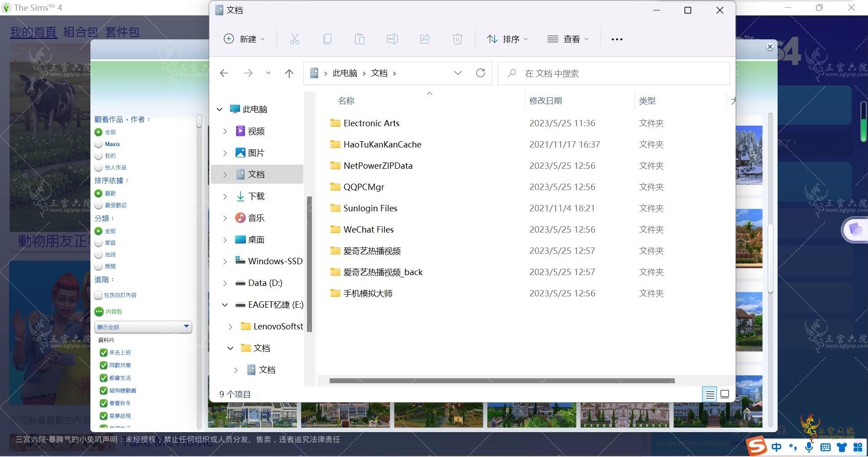
Task: Click the Rename icon in toolbar
Action: tap(392, 39)
